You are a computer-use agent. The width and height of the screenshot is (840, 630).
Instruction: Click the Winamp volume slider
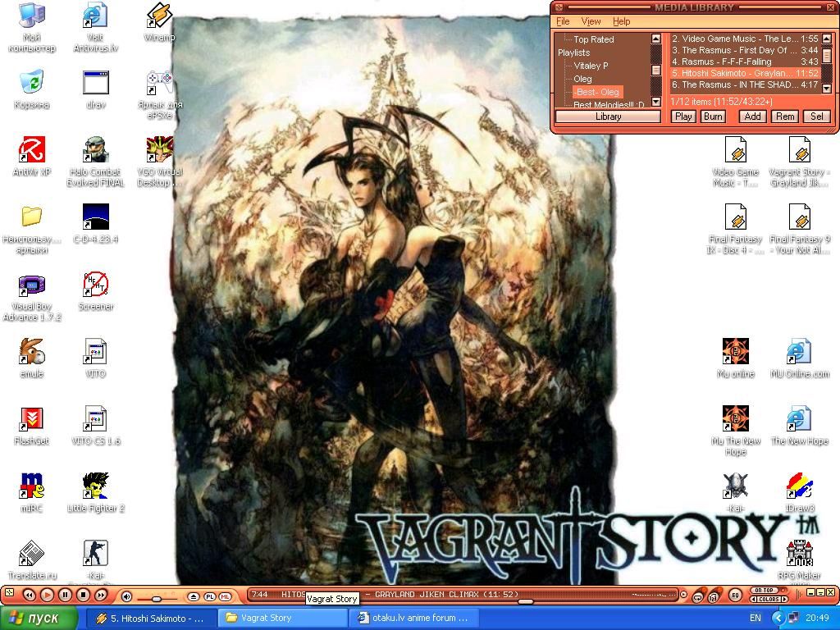tap(157, 598)
